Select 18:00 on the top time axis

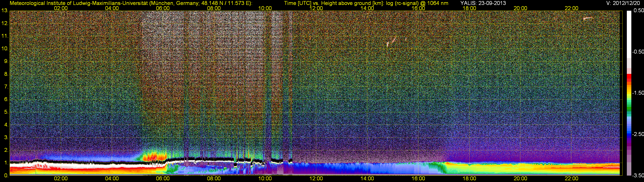pyautogui.click(x=469, y=8)
